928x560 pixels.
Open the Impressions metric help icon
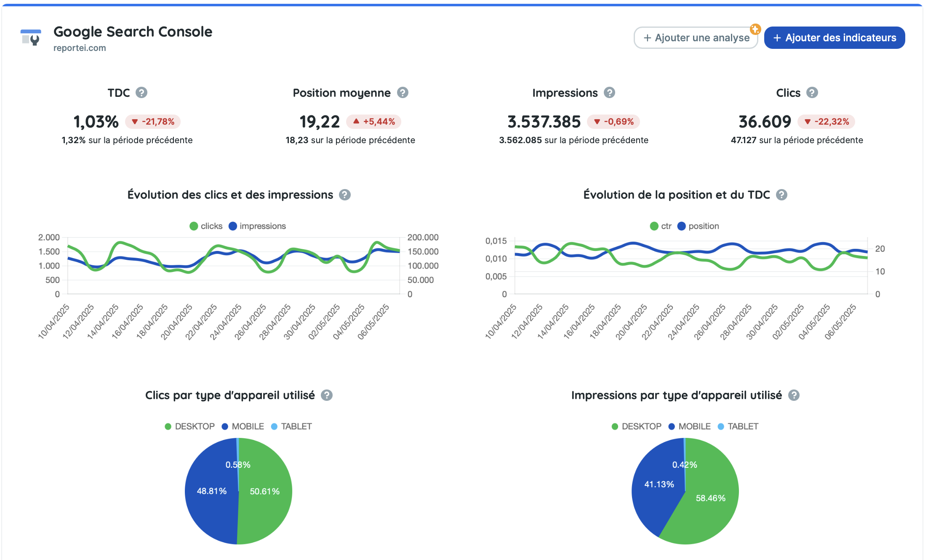pos(609,92)
